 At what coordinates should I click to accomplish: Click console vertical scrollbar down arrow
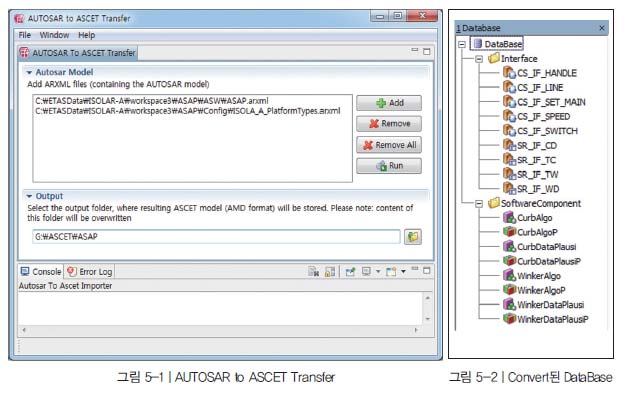tap(428, 319)
